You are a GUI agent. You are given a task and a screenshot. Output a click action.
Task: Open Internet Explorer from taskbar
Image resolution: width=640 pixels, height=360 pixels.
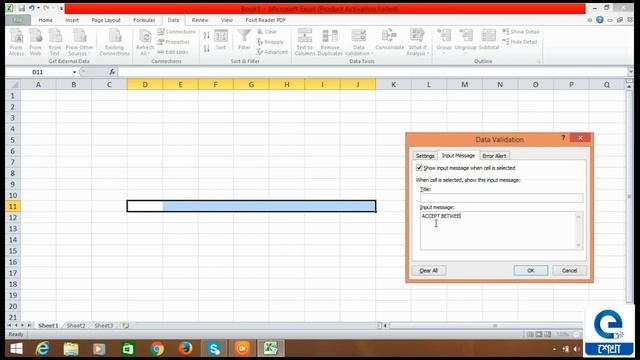tap(42, 349)
